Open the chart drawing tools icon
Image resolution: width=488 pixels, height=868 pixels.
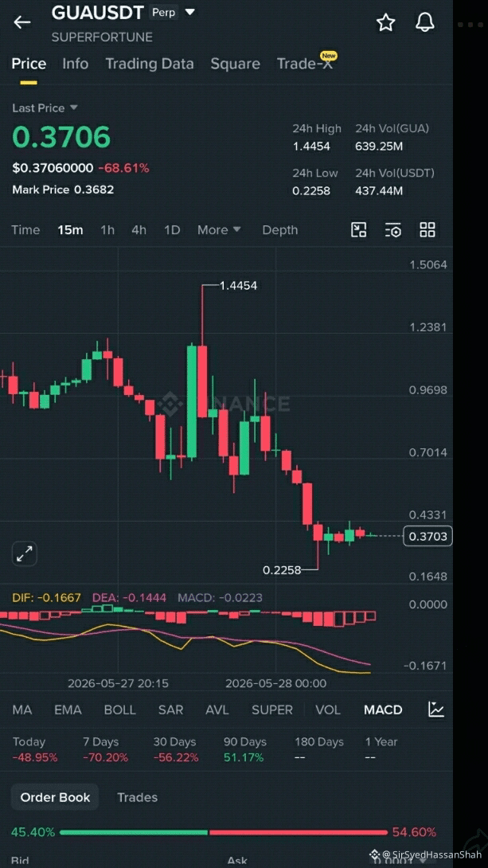(359, 229)
